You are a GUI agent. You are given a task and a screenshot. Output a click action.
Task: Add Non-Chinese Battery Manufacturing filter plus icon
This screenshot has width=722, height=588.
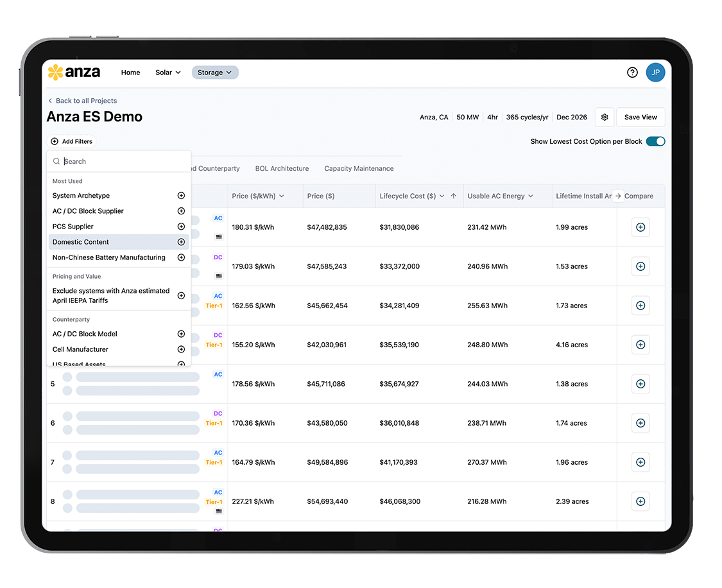click(x=182, y=257)
